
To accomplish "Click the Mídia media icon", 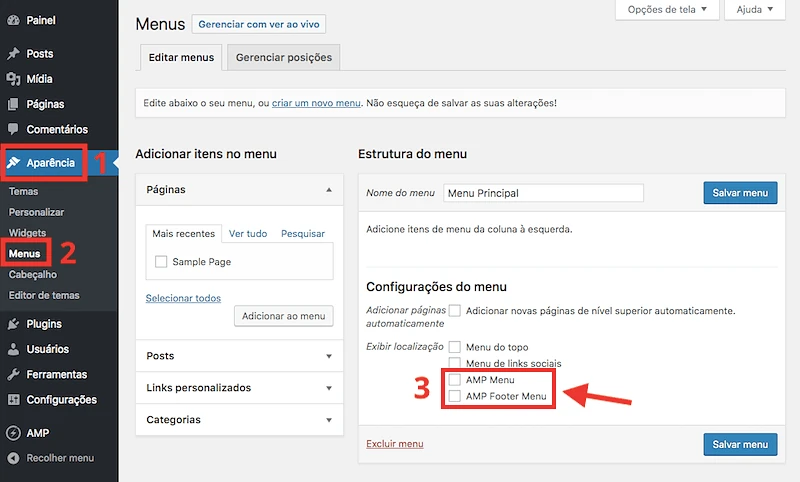I will click(x=13, y=79).
